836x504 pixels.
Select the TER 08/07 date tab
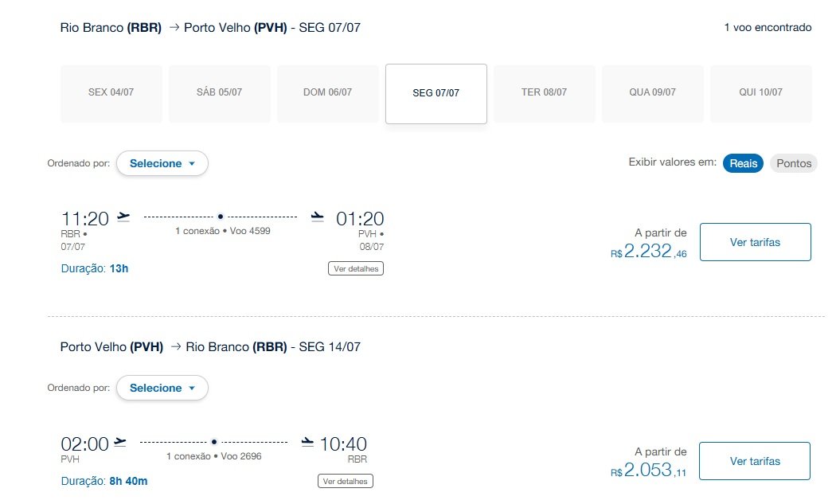pyautogui.click(x=544, y=92)
